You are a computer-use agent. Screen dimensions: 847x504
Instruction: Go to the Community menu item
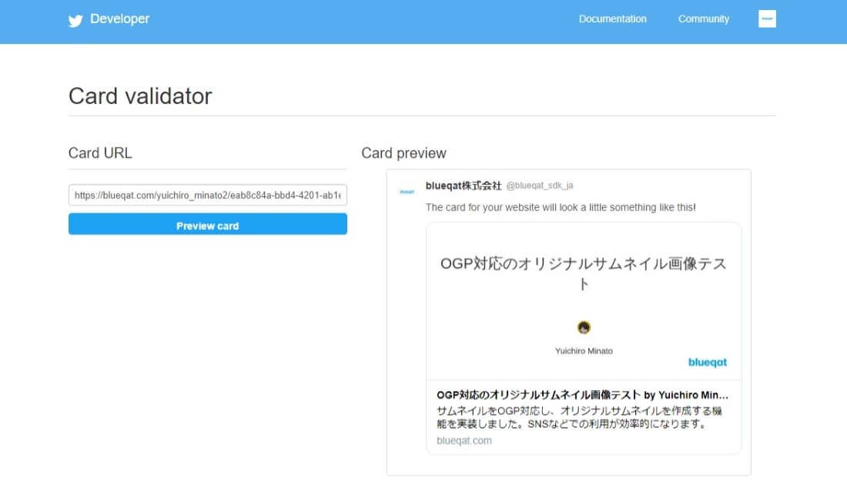click(x=703, y=19)
